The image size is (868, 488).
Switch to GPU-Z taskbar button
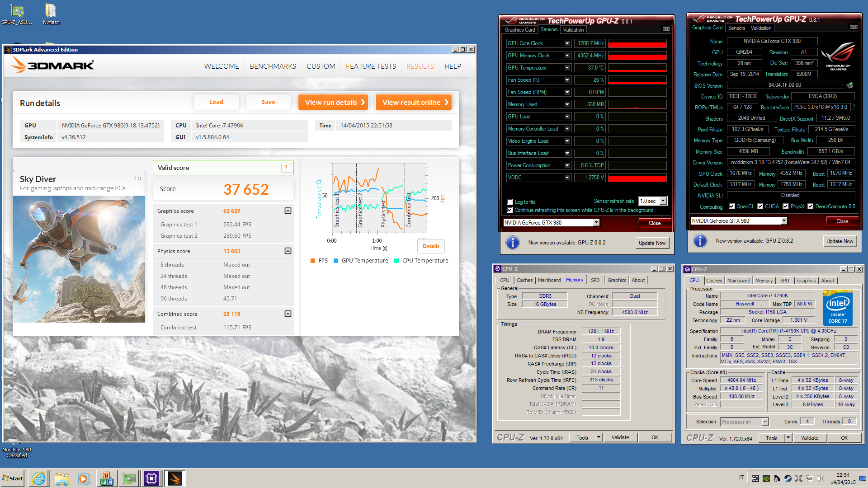(x=129, y=479)
